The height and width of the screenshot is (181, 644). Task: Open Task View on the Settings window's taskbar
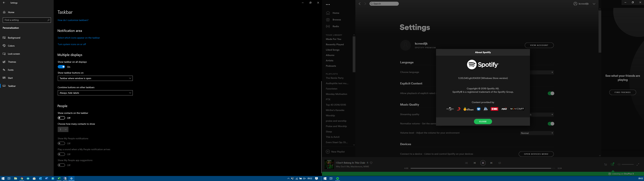click(9, 178)
